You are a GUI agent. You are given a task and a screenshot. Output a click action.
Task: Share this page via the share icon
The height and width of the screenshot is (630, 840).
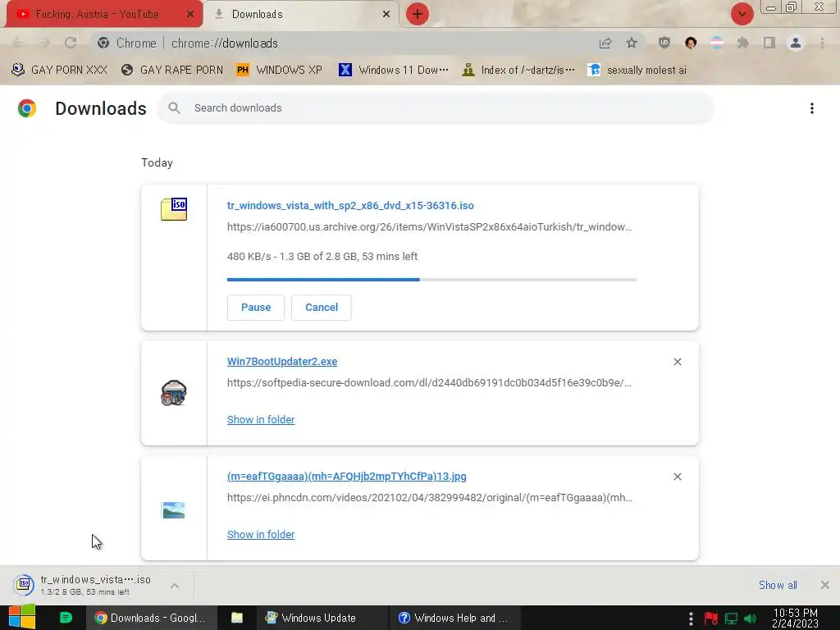[x=605, y=43]
